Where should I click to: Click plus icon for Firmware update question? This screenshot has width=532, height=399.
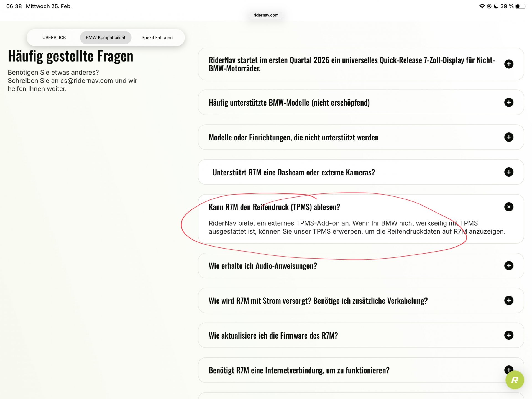[x=509, y=335]
